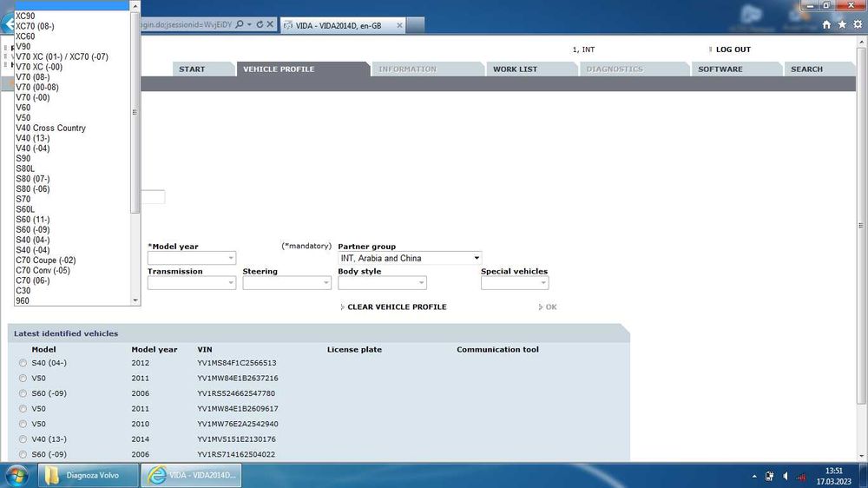Select S60 (11-) model
868x488 pixels.
[72, 220]
